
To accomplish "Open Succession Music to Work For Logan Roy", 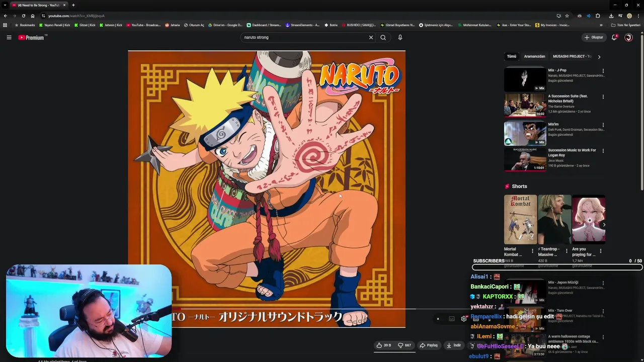I will [x=572, y=152].
